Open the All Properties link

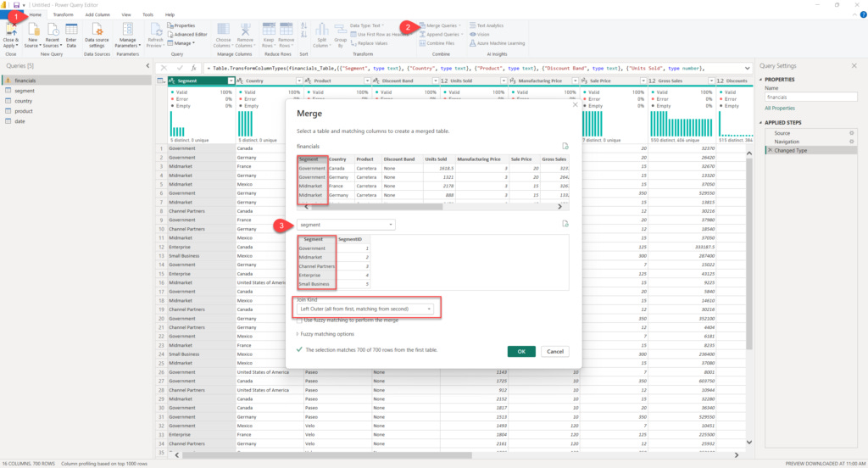[x=780, y=109]
